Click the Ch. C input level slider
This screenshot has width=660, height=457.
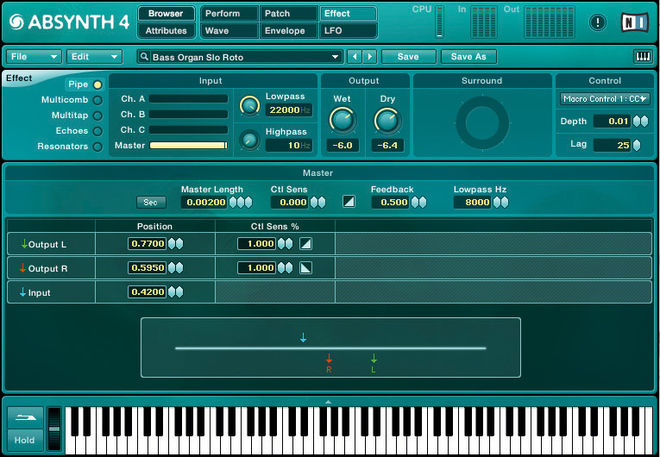pos(189,130)
